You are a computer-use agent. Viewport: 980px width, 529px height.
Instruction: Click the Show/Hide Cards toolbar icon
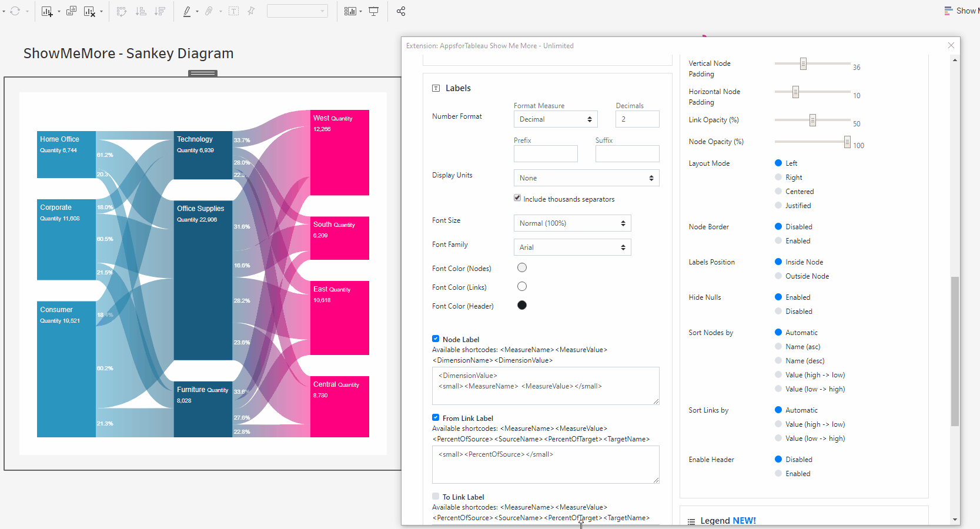(350, 11)
